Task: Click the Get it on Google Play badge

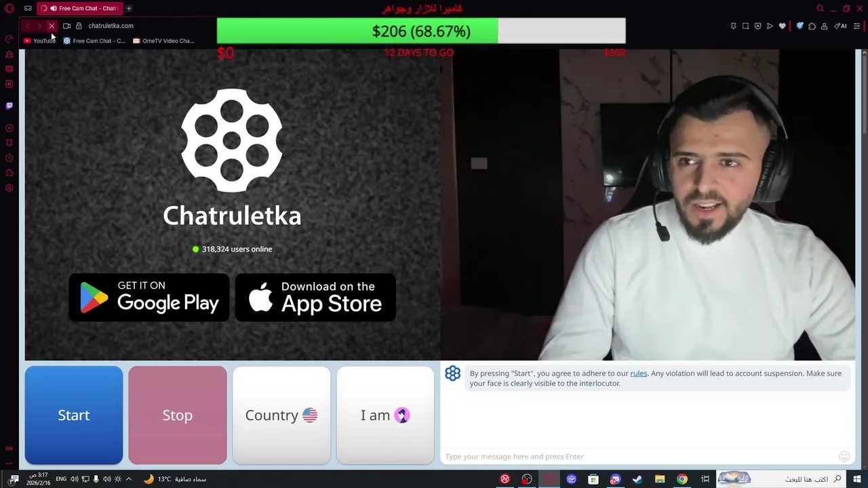Action: [149, 298]
